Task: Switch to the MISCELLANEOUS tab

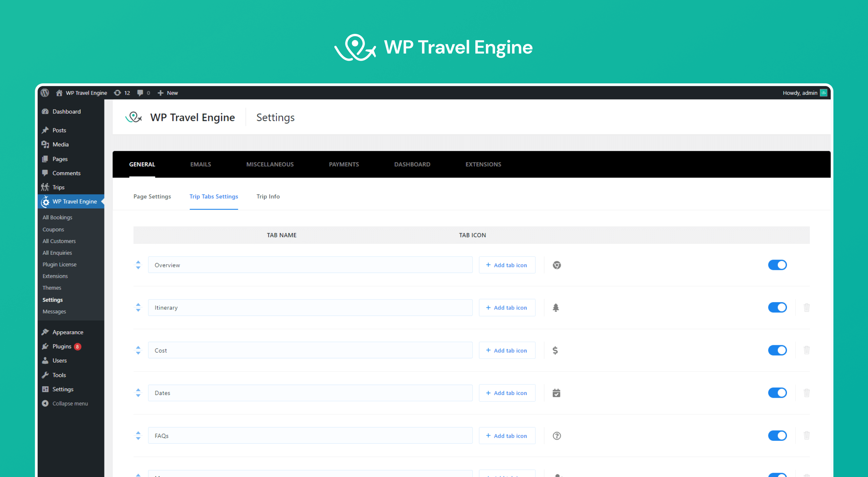Action: pyautogui.click(x=270, y=164)
